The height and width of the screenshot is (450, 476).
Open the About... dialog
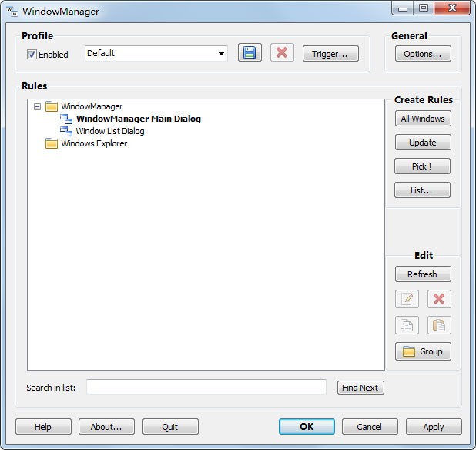click(x=106, y=427)
